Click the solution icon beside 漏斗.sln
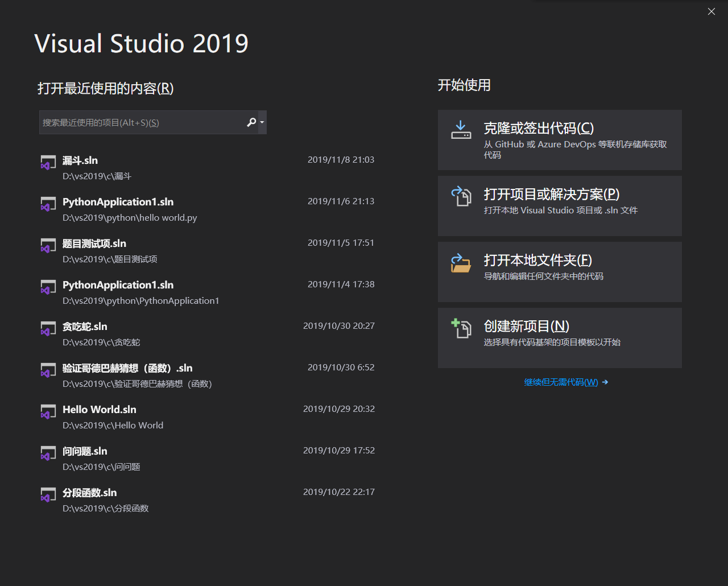This screenshot has height=586, width=728. [48, 162]
